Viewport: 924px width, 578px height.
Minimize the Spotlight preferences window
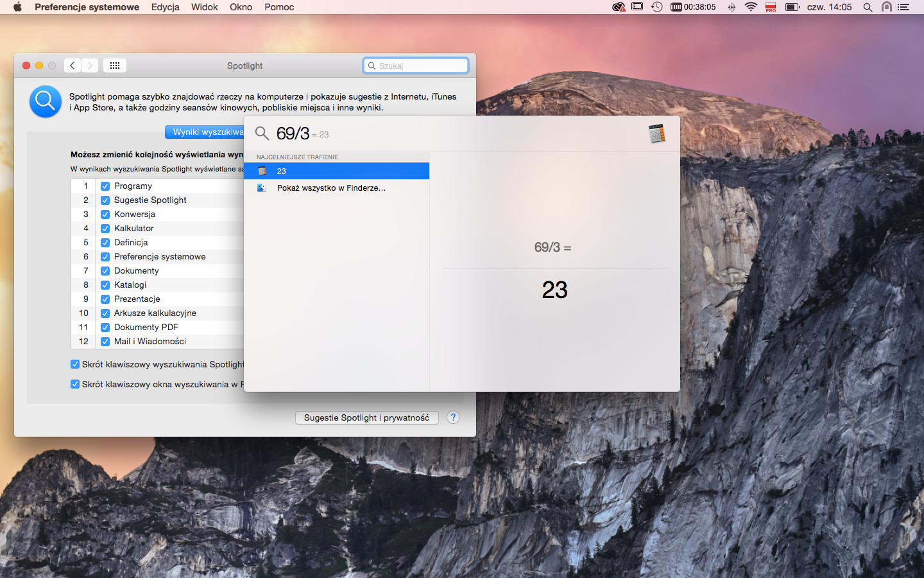coord(39,66)
